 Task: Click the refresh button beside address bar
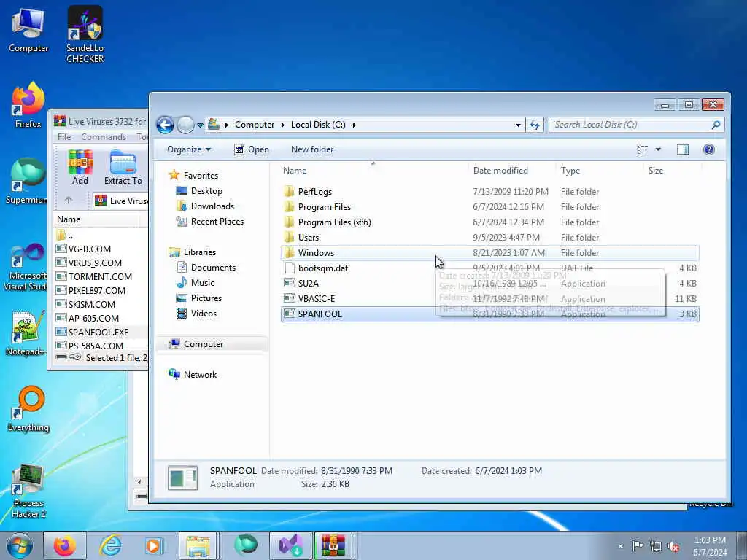click(535, 125)
